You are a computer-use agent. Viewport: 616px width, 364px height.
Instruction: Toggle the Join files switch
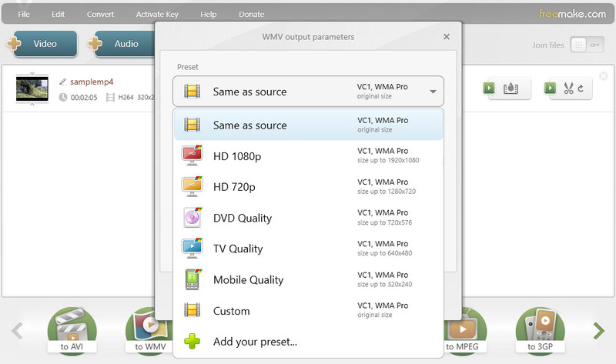pos(587,45)
